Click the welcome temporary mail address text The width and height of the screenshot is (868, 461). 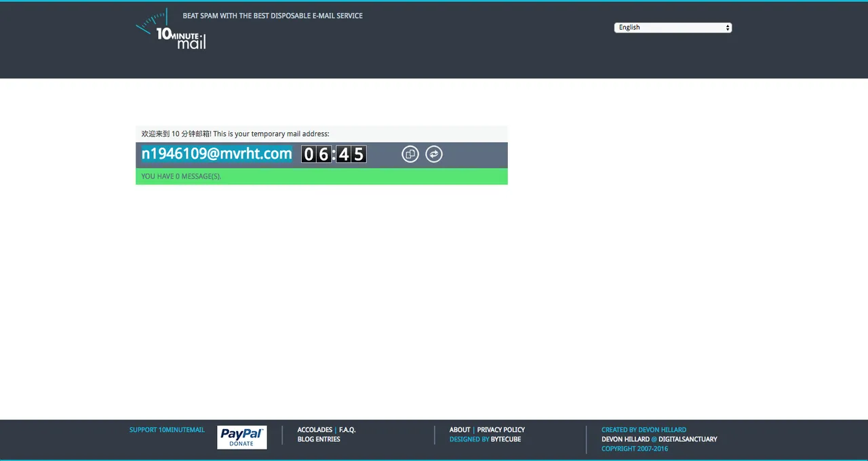[x=235, y=134]
